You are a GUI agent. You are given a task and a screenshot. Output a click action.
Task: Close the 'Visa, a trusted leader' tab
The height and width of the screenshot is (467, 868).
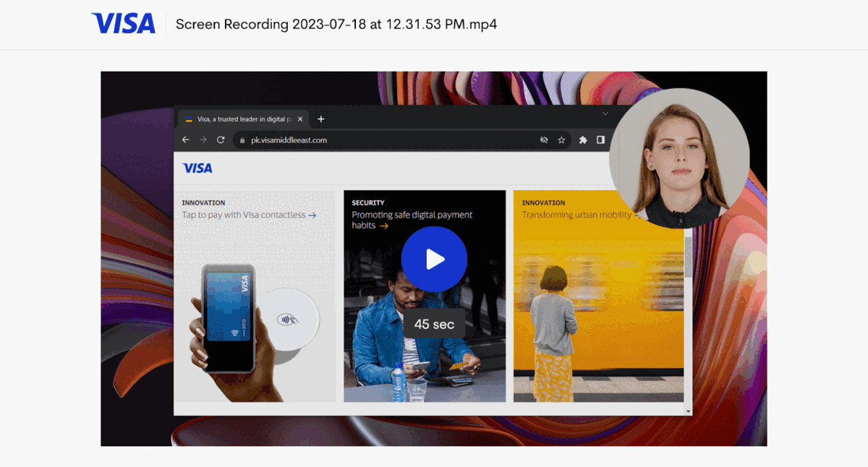click(299, 119)
